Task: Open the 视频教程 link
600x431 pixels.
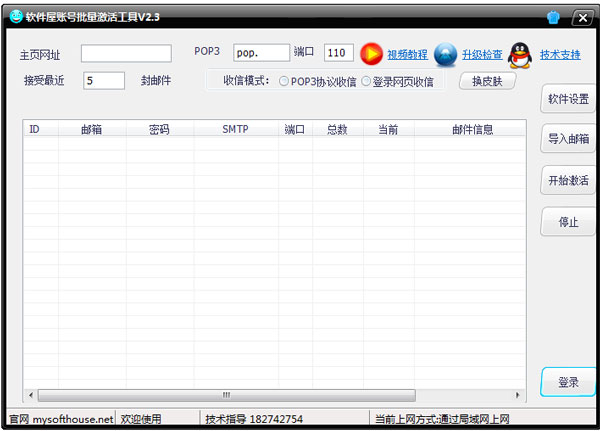Action: tap(407, 55)
